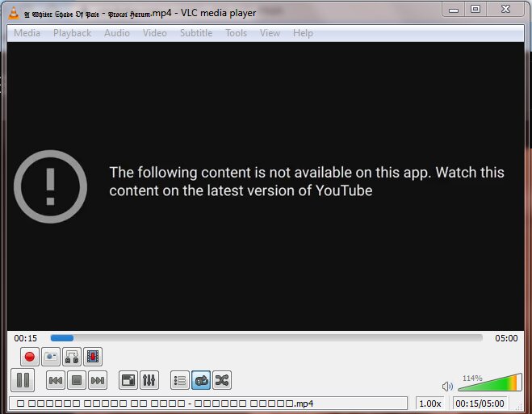This screenshot has width=532, height=414.
Task: Mute audio via the speaker icon
Action: [447, 387]
